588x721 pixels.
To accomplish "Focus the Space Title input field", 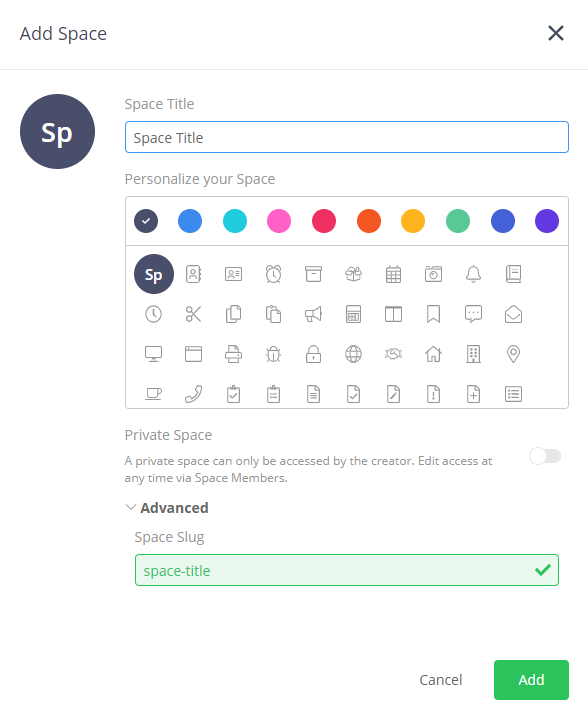I will (347, 137).
